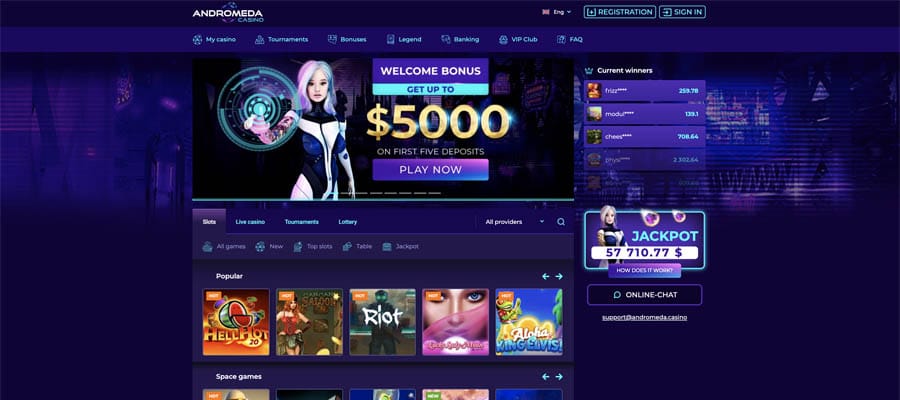The width and height of the screenshot is (900, 400).
Task: Click the Tournaments trophy icon in navbar
Action: tap(259, 40)
